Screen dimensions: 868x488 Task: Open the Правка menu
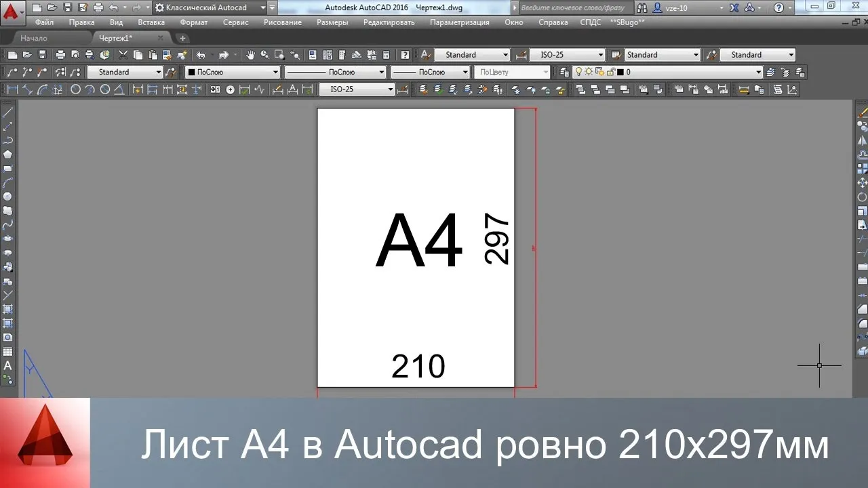click(81, 22)
